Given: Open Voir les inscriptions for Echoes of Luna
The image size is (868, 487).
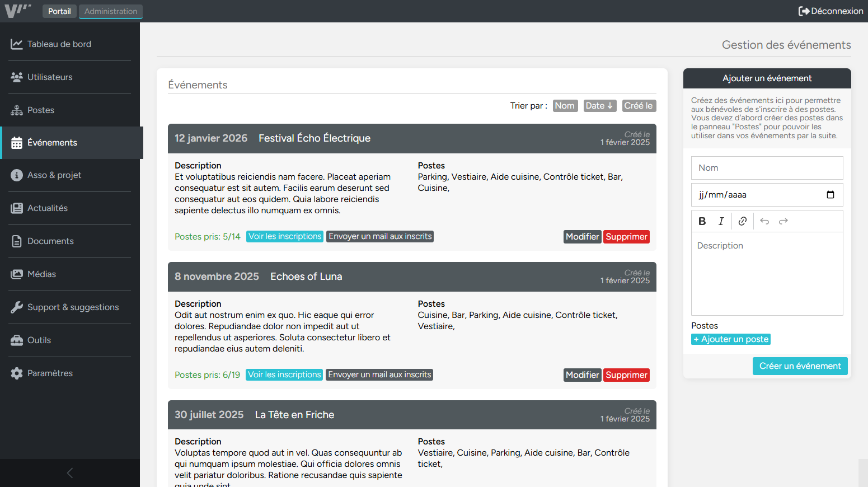Looking at the screenshot, I should 284,374.
